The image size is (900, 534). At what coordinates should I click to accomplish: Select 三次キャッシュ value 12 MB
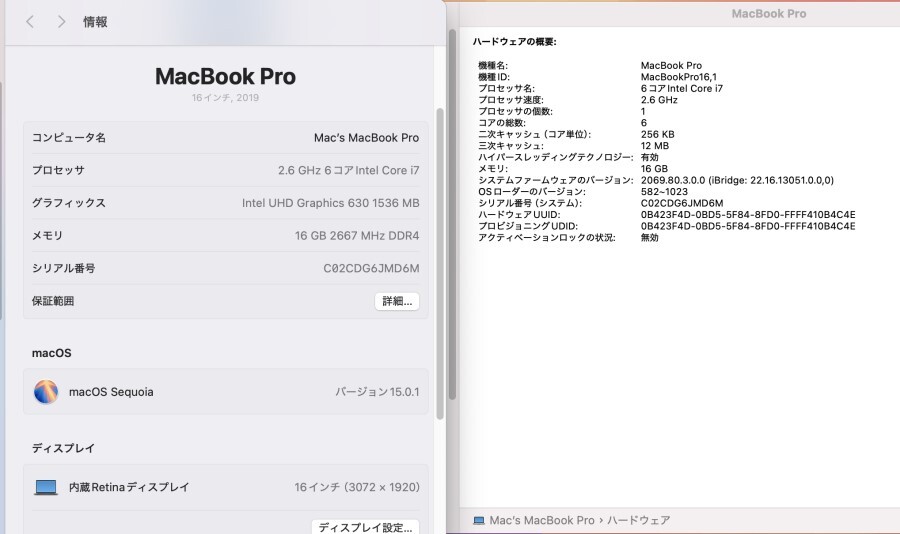coord(655,146)
